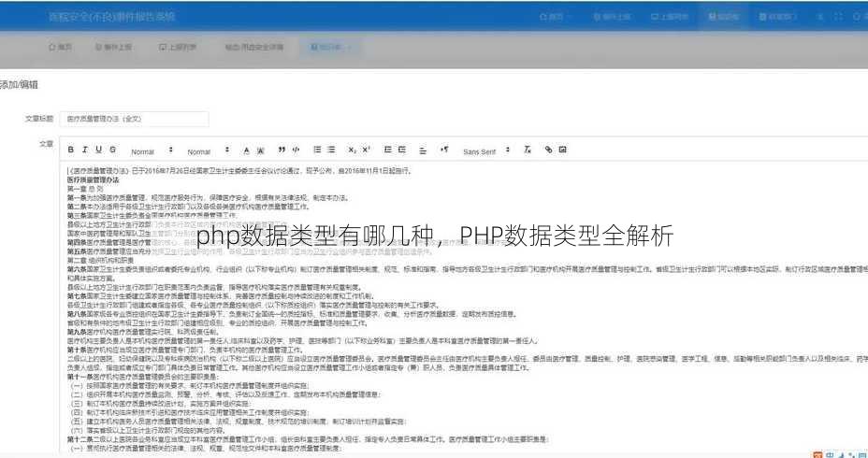Viewport: 868px width, 458px height.
Task: Select the 首页 tab in the gray tab strip
Action: (x=61, y=48)
